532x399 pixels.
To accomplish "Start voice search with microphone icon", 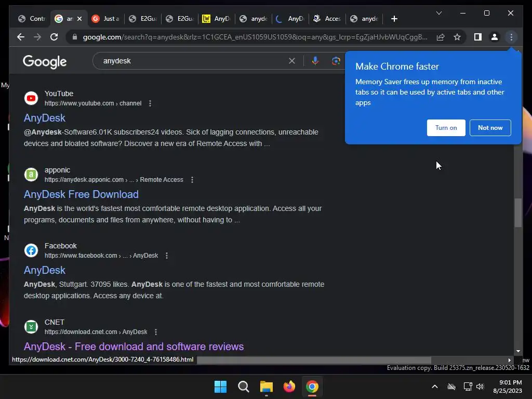I will point(315,61).
